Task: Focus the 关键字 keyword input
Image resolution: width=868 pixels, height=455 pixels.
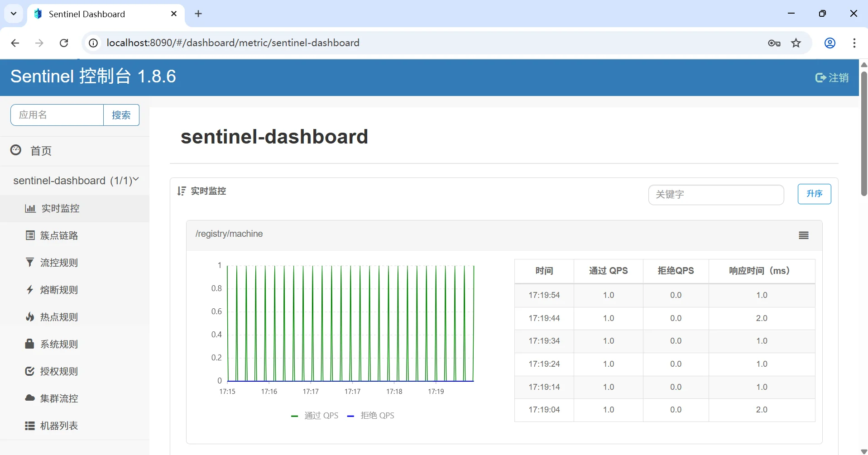Action: (x=716, y=195)
